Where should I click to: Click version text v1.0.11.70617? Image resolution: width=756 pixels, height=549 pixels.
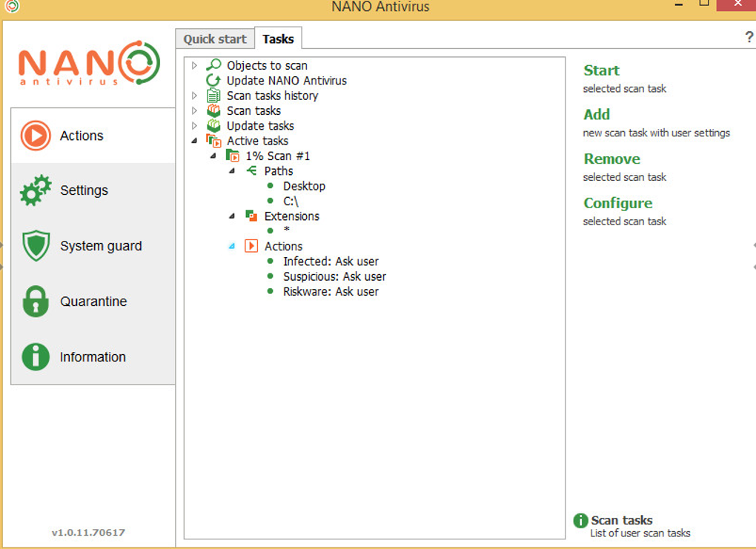[88, 533]
